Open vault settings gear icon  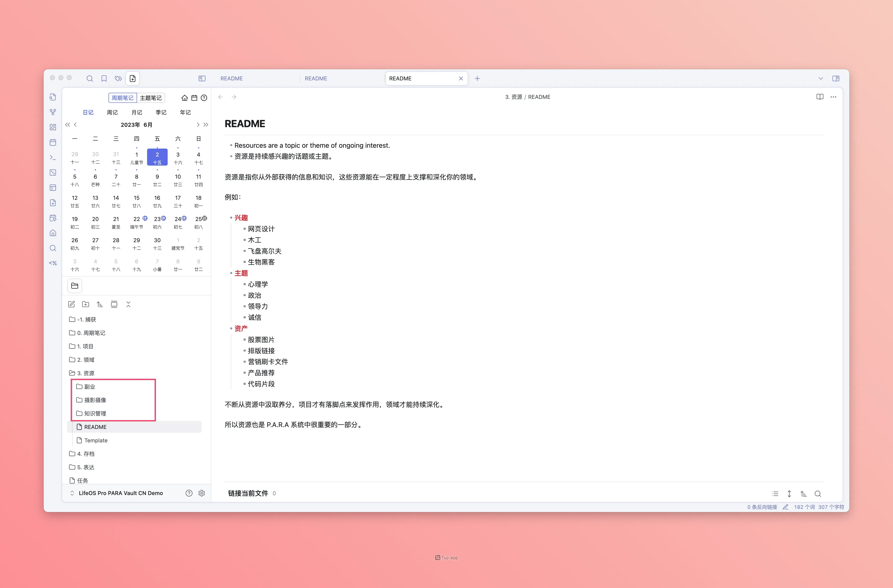tap(201, 493)
